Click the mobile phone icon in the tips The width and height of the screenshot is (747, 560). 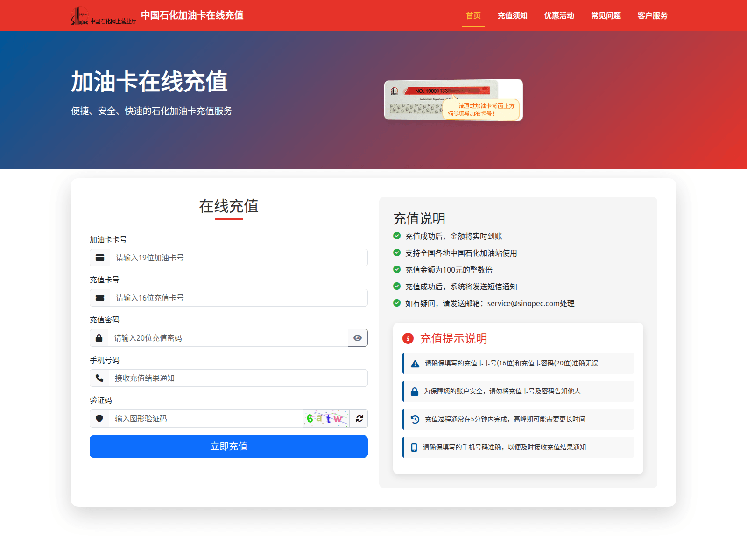[x=414, y=448]
